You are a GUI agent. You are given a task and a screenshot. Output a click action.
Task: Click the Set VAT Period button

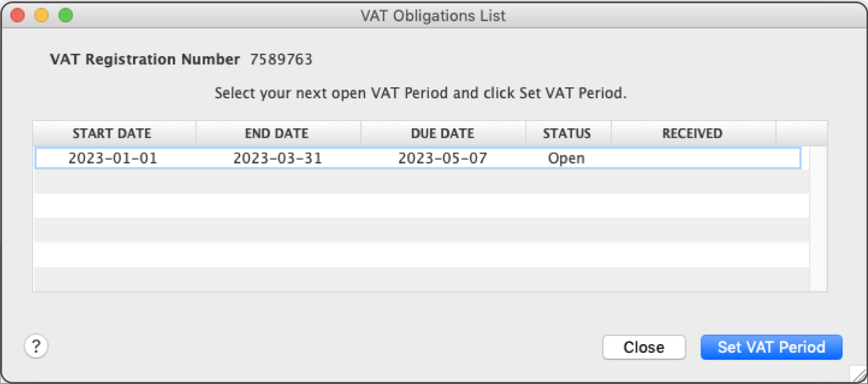coord(771,347)
